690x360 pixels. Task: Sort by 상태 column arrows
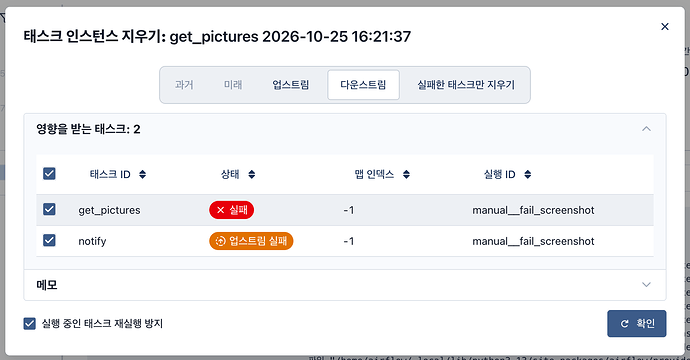pyautogui.click(x=251, y=174)
